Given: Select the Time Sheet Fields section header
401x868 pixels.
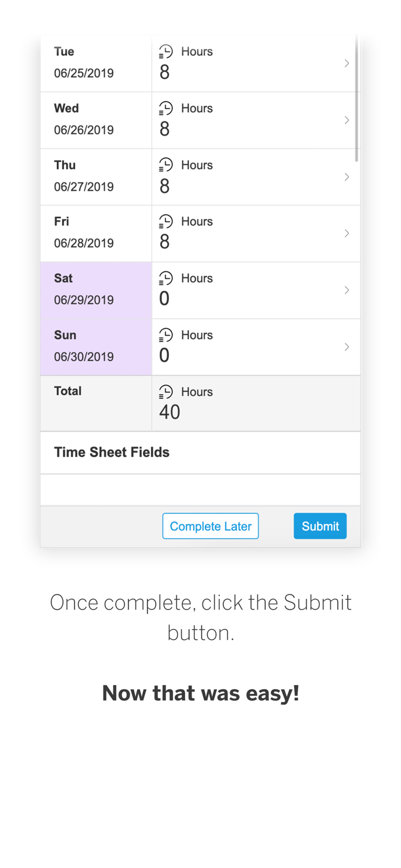Looking at the screenshot, I should (x=112, y=452).
